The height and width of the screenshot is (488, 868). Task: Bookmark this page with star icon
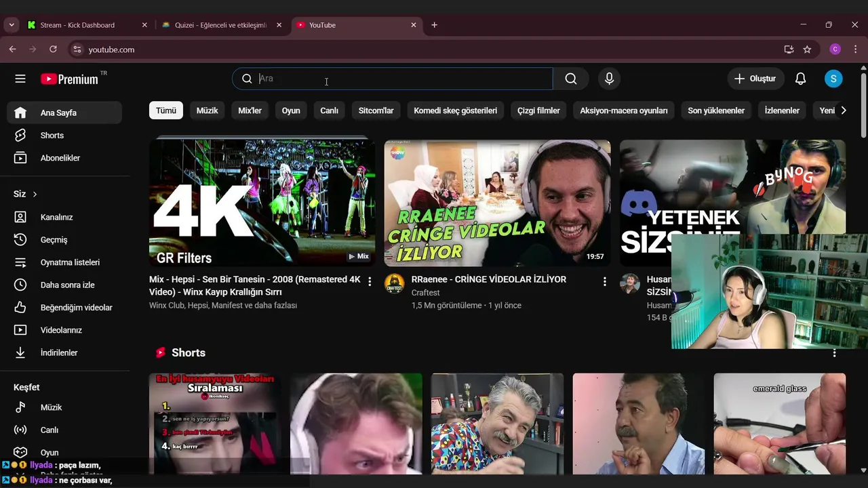[x=807, y=49]
